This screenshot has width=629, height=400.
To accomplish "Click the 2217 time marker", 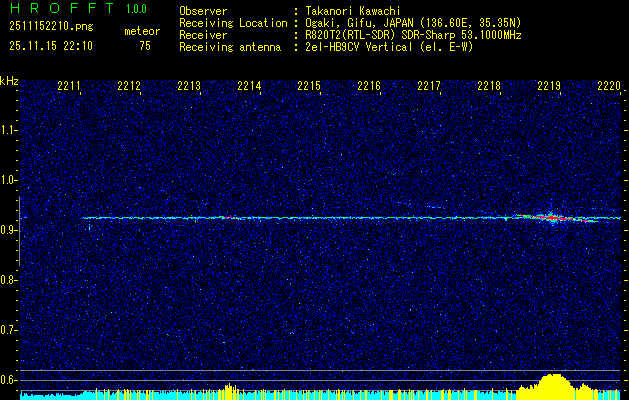I will click(x=429, y=86).
